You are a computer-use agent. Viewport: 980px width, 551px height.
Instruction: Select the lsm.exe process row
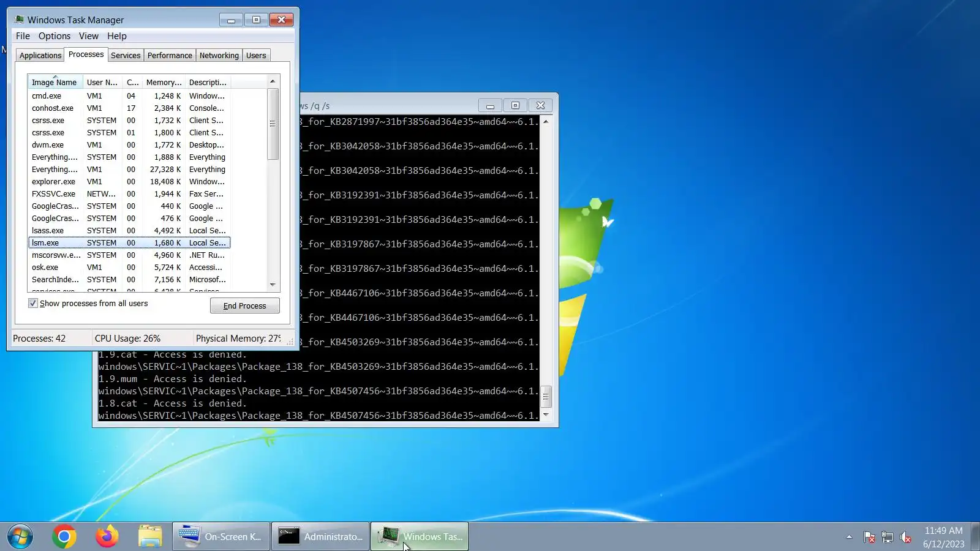pyautogui.click(x=129, y=243)
